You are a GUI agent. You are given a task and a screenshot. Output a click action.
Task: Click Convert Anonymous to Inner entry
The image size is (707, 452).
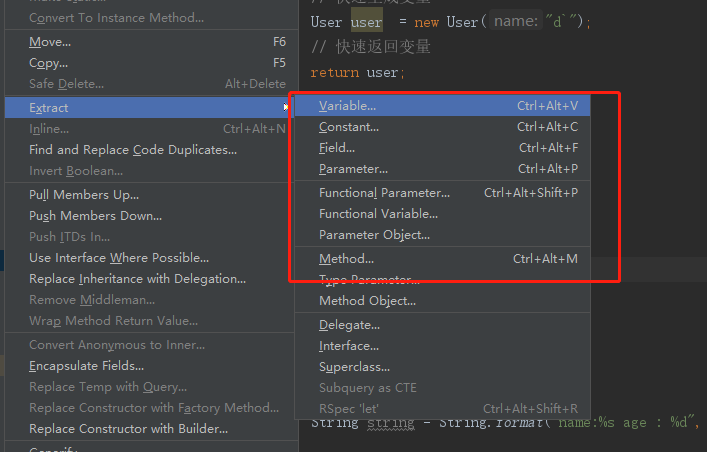(x=149, y=345)
